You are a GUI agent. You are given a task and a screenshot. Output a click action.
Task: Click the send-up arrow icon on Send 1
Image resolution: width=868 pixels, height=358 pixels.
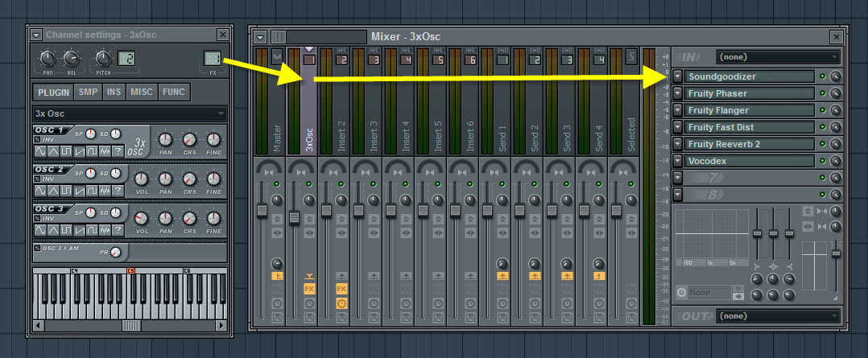click(x=502, y=276)
